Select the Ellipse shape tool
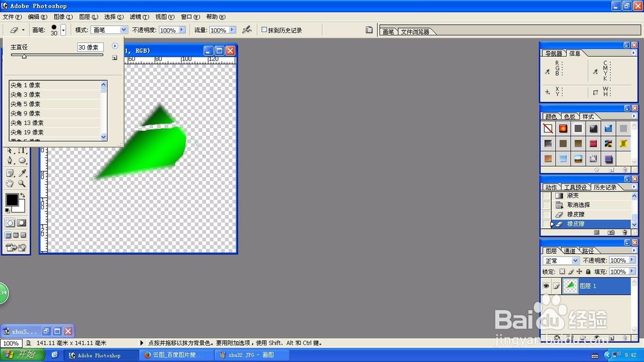The height and width of the screenshot is (362, 644). pyautogui.click(x=22, y=161)
